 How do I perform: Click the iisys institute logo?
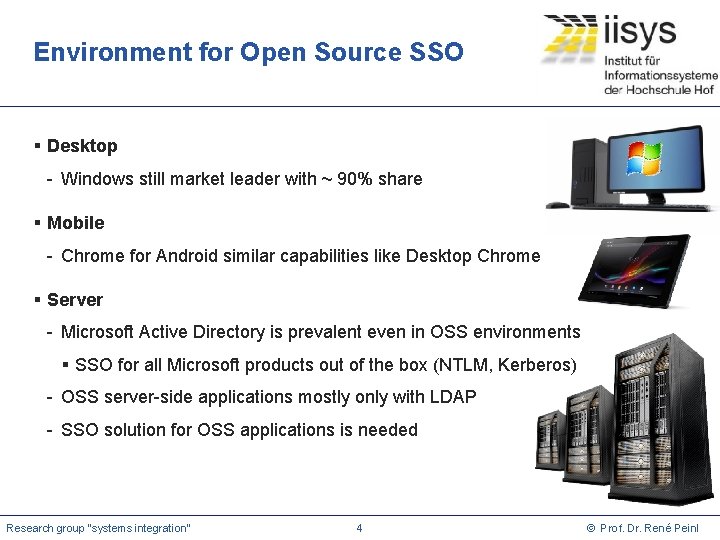630,54
